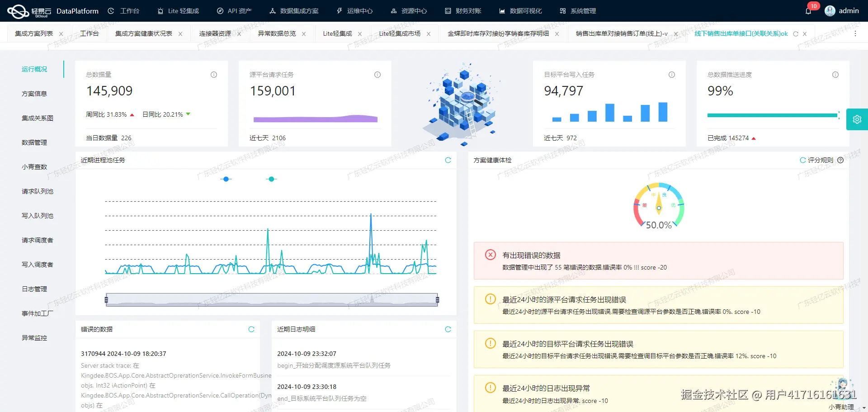The width and height of the screenshot is (868, 412).
Task: Open the notification bell with 10 alerts
Action: pyautogui.click(x=809, y=10)
